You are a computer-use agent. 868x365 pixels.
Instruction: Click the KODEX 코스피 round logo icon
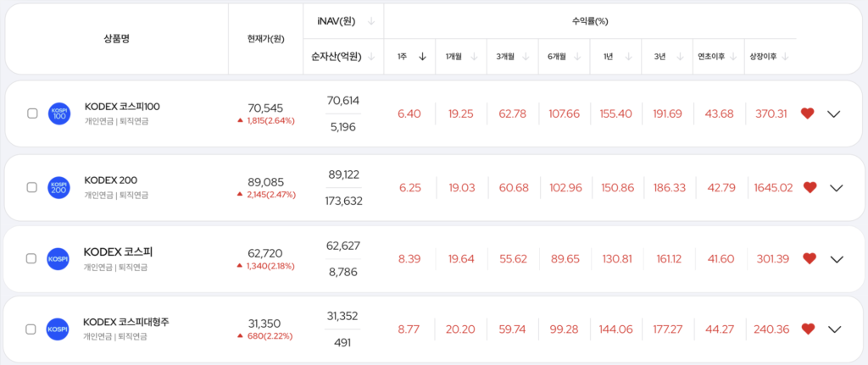(58, 258)
